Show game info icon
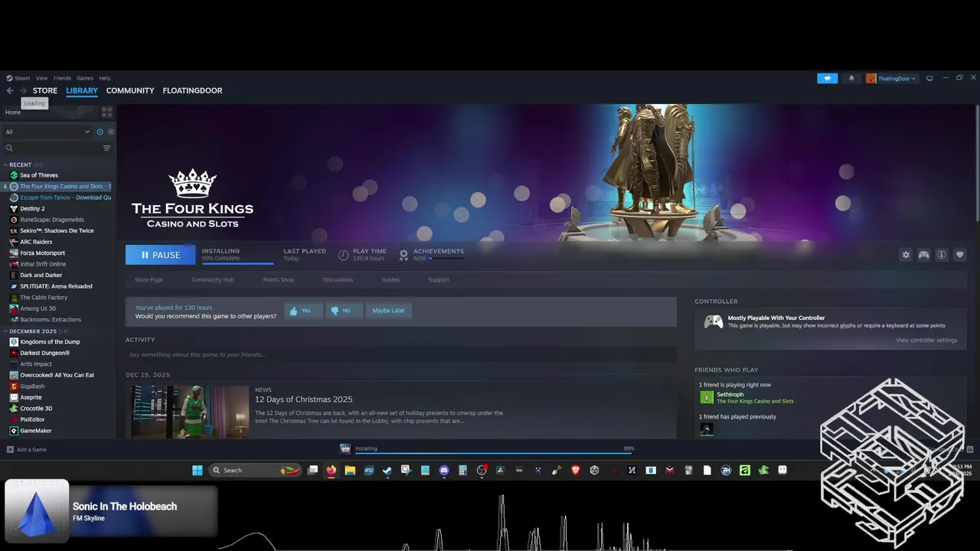Image resolution: width=980 pixels, height=551 pixels. [942, 255]
